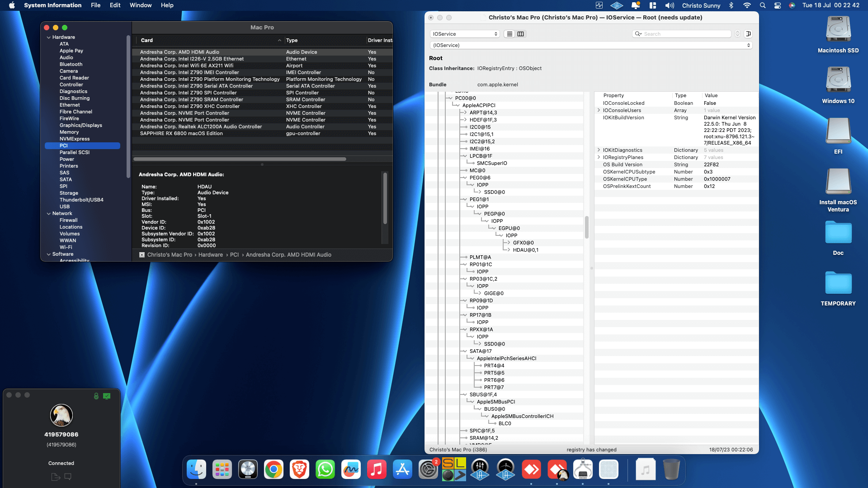The width and height of the screenshot is (868, 488).
Task: Open WhatsApp from the Dock
Action: click(325, 470)
